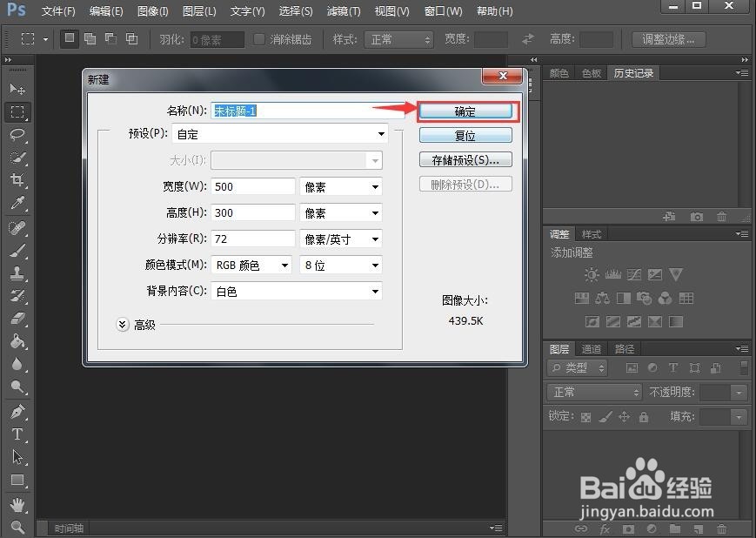Select the Move tool
The height and width of the screenshot is (538, 756).
click(17, 90)
